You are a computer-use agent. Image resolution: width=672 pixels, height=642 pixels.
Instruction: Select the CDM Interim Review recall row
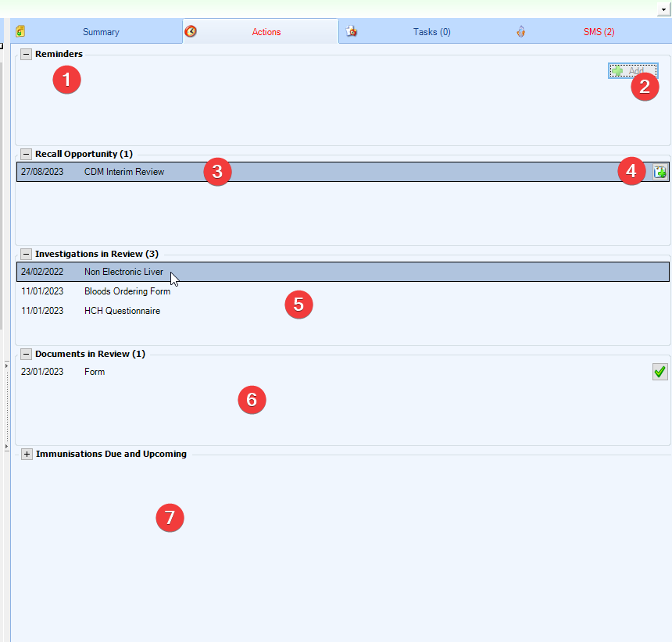click(125, 172)
